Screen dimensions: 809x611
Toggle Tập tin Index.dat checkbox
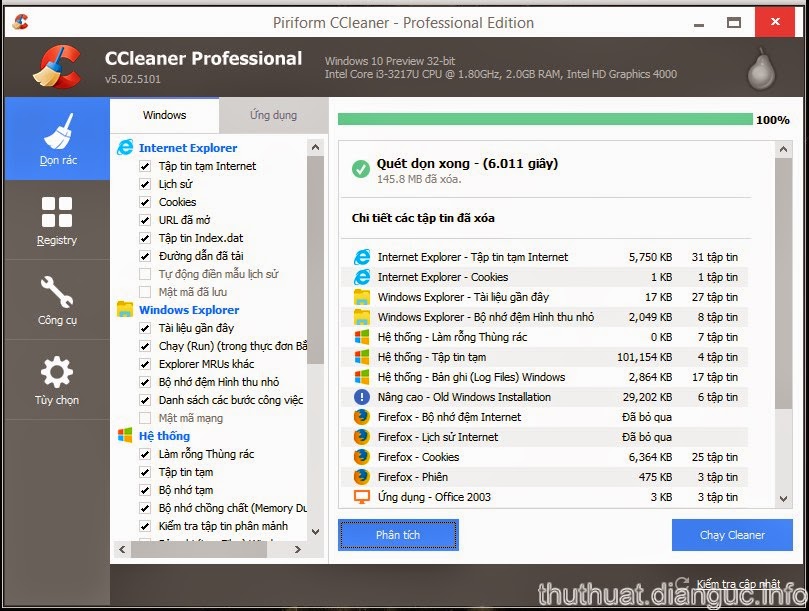145,238
